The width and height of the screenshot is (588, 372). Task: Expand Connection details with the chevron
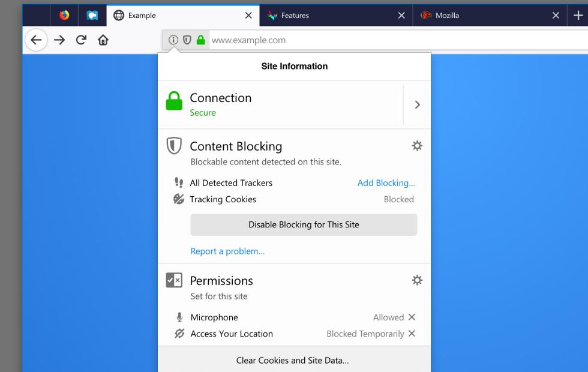coord(417,104)
